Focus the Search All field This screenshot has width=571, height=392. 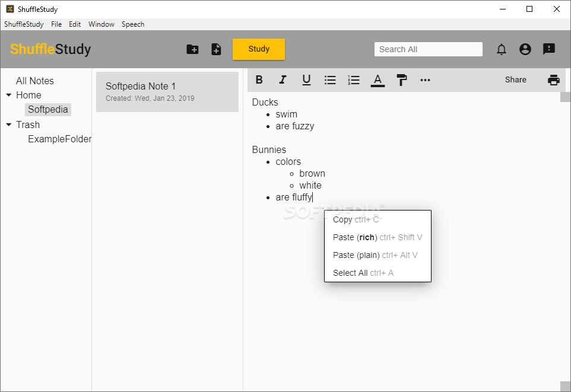pos(429,49)
